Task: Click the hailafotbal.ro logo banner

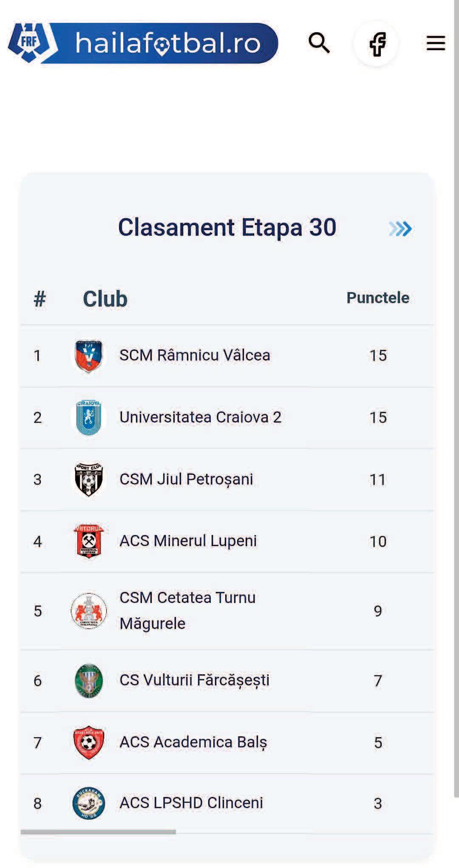Action: point(168,43)
